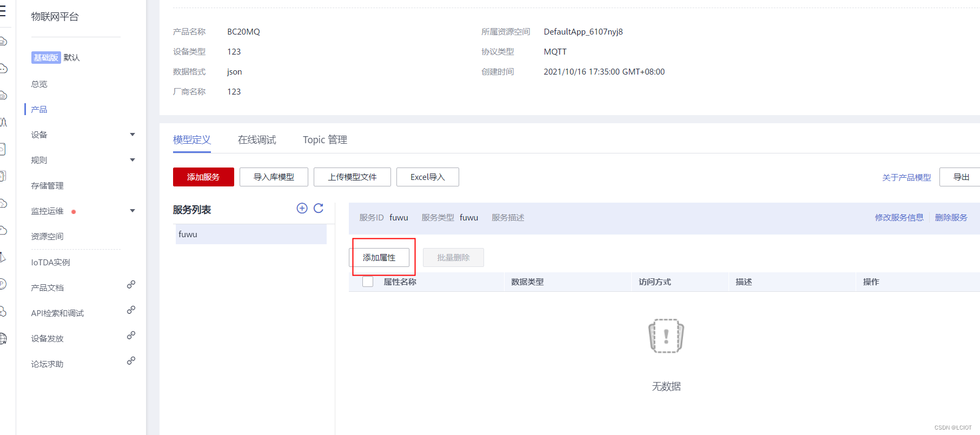Open the external link icon for API检索和调试
980x435 pixels.
(131, 310)
